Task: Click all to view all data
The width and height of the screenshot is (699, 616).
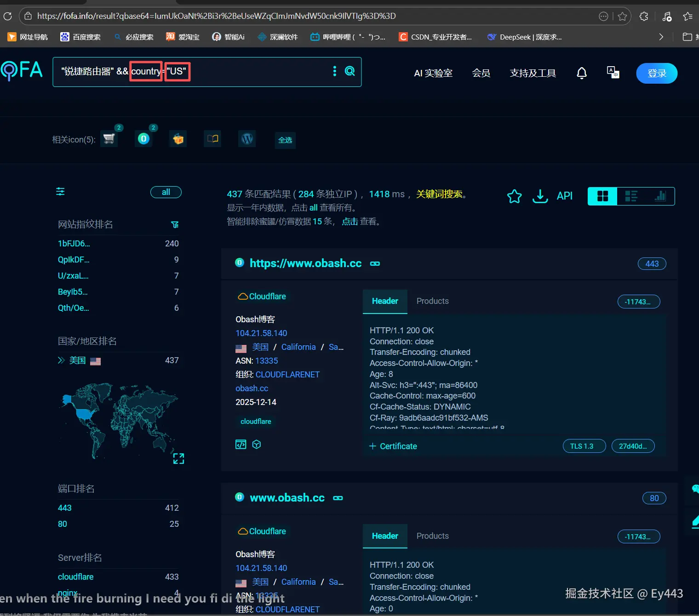Action: (x=313, y=208)
